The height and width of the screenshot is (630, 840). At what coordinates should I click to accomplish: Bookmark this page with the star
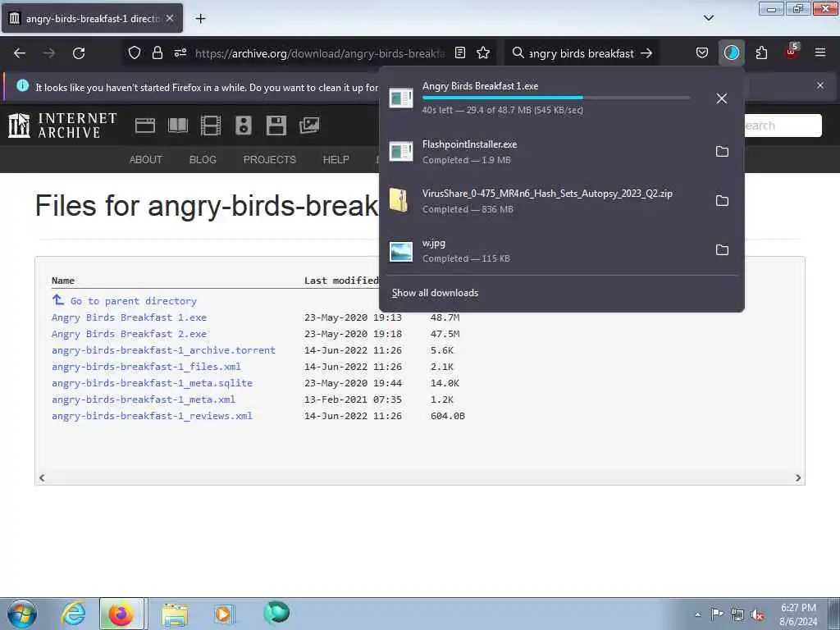483,53
